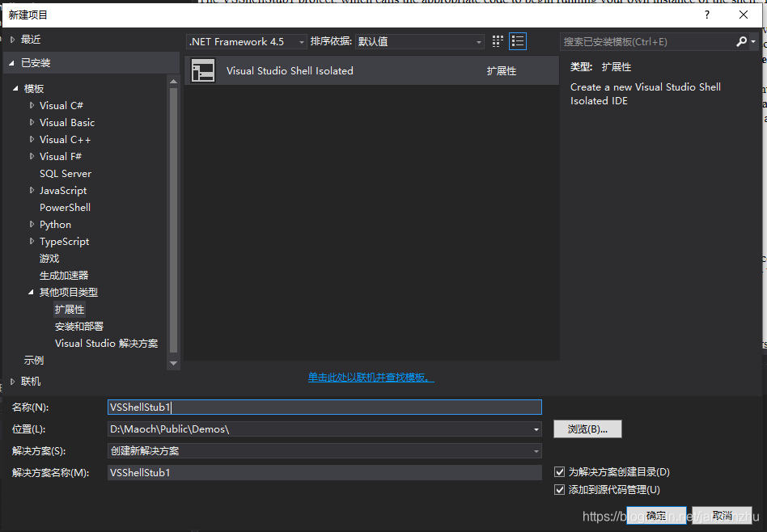Select Visual Studio Shell Isolated template icon
This screenshot has height=532, width=767.
[x=203, y=71]
